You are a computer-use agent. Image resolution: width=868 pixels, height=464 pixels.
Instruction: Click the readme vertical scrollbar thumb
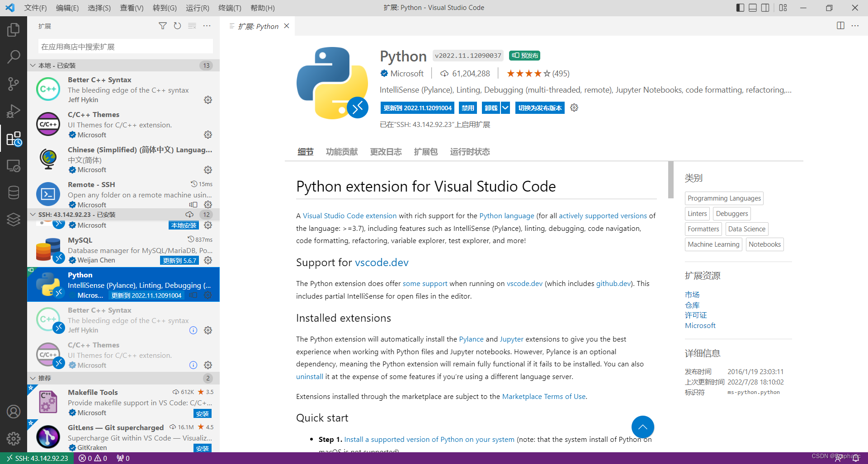(x=670, y=179)
